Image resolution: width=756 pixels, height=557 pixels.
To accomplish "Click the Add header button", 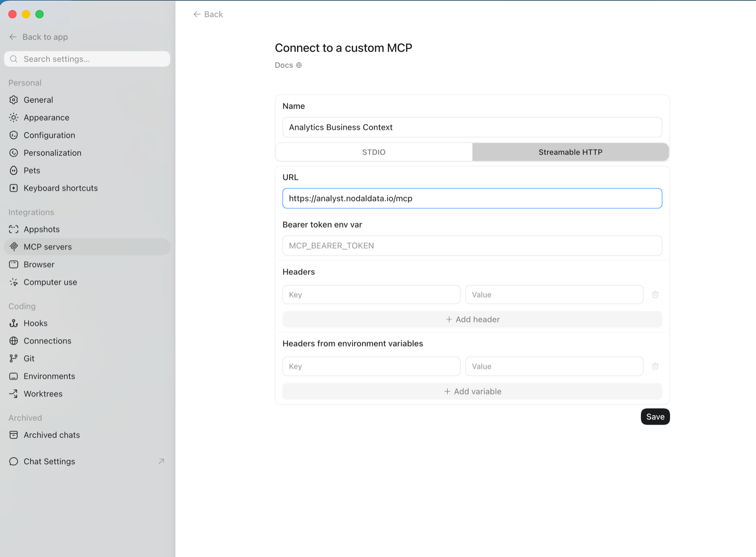I will pos(472,319).
